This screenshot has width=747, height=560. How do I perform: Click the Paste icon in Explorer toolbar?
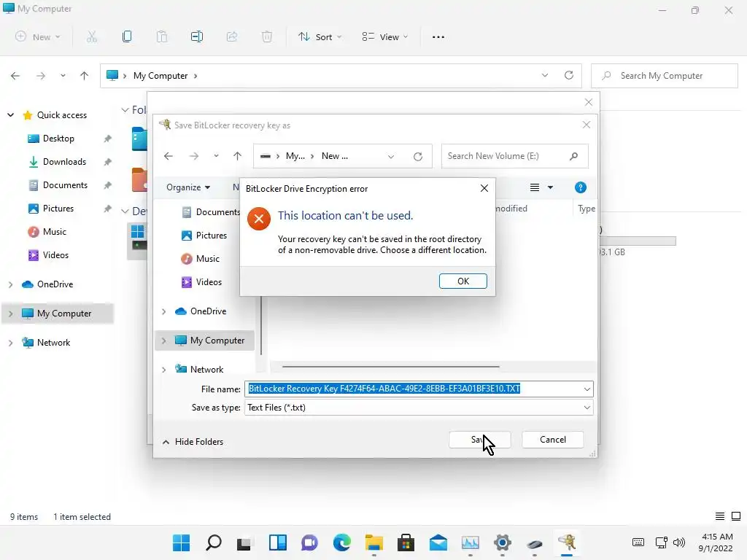(x=162, y=36)
